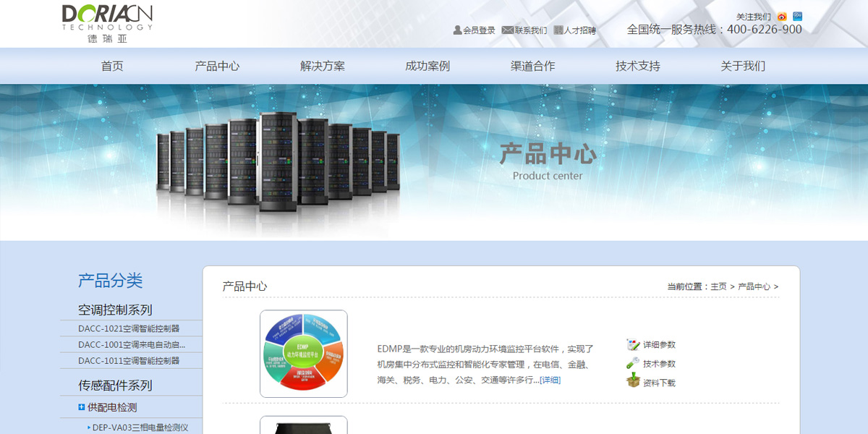Go to 首页 in the navigation bar
The width and height of the screenshot is (868, 434).
[112, 66]
